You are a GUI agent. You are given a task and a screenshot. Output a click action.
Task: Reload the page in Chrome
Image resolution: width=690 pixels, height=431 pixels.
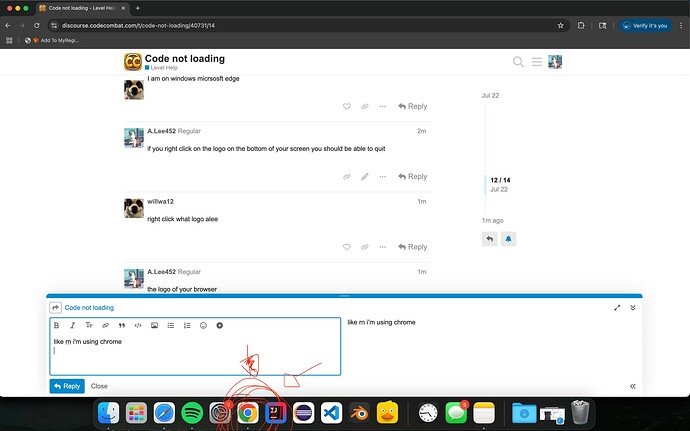(37, 26)
